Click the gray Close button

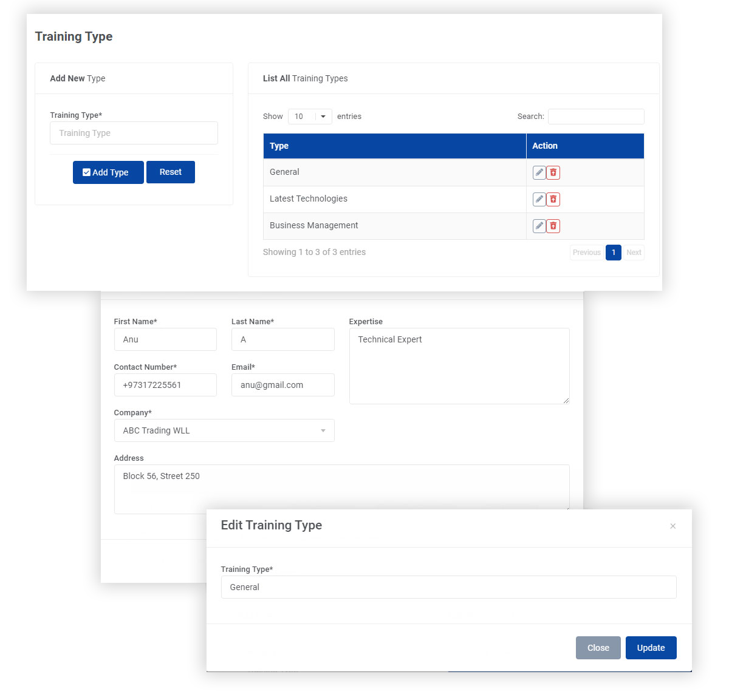click(598, 648)
